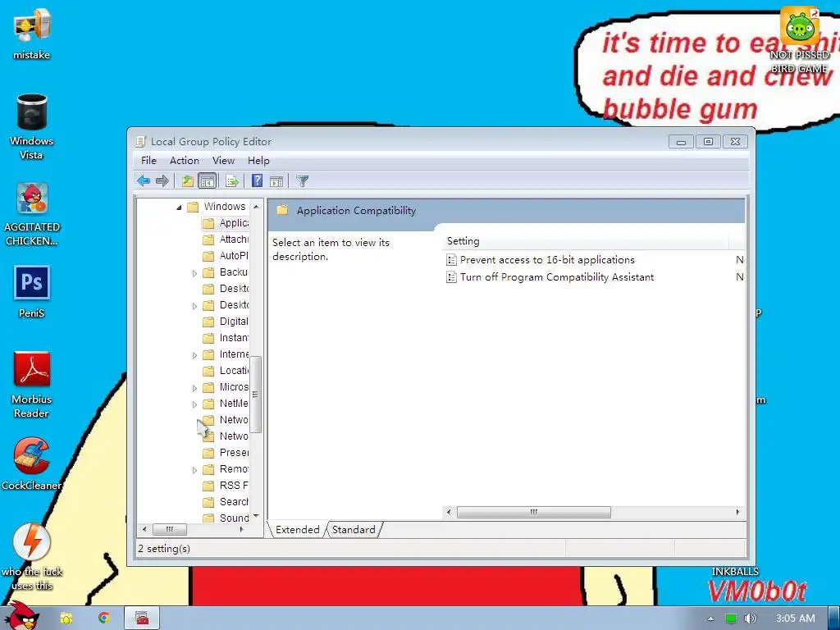840x630 pixels.
Task: Open the 'mistake' desktop icon
Action: (32, 34)
